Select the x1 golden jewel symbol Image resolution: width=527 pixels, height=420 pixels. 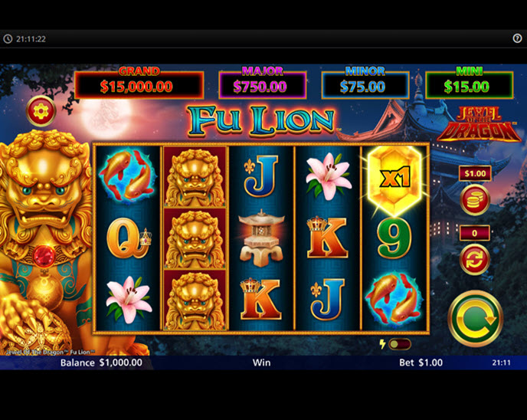point(394,179)
